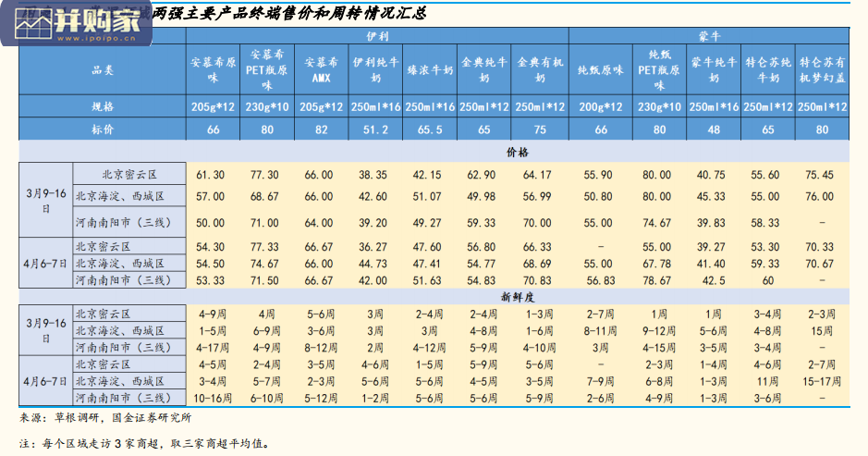Select price value 39.20

373,223
